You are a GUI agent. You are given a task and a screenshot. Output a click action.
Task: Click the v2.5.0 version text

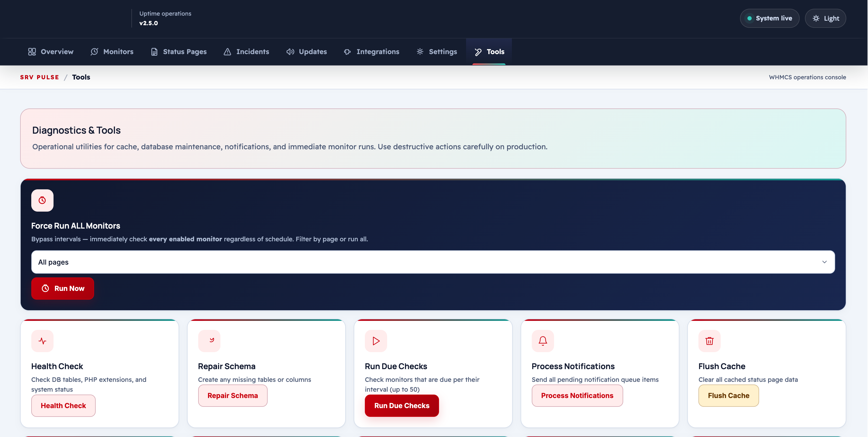[x=149, y=23]
